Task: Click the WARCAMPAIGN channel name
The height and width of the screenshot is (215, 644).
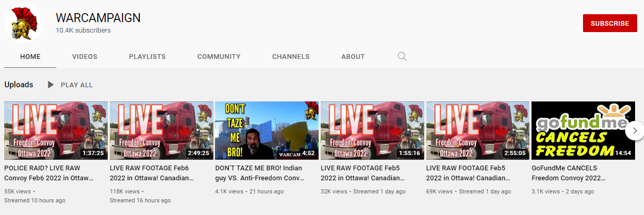Action: tap(98, 17)
